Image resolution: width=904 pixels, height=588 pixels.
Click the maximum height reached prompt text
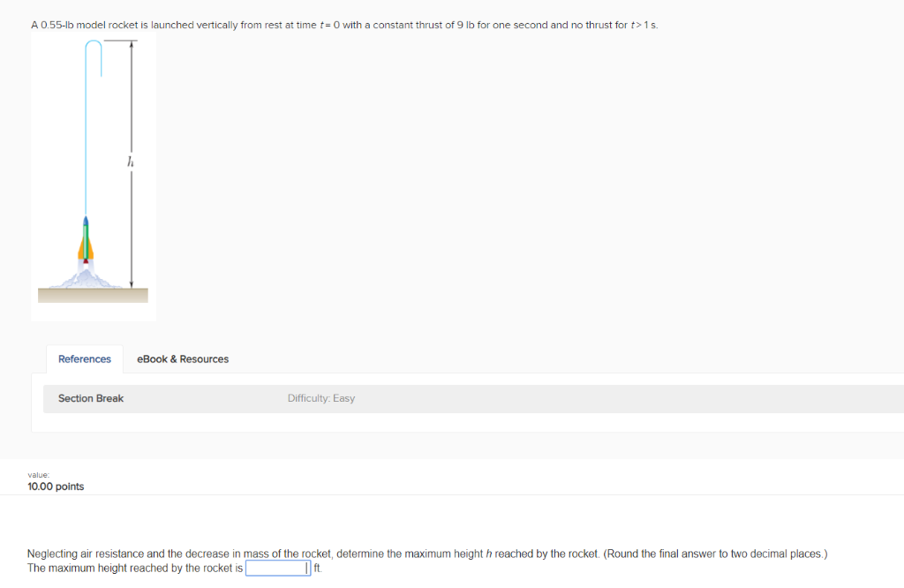pyautogui.click(x=135, y=569)
